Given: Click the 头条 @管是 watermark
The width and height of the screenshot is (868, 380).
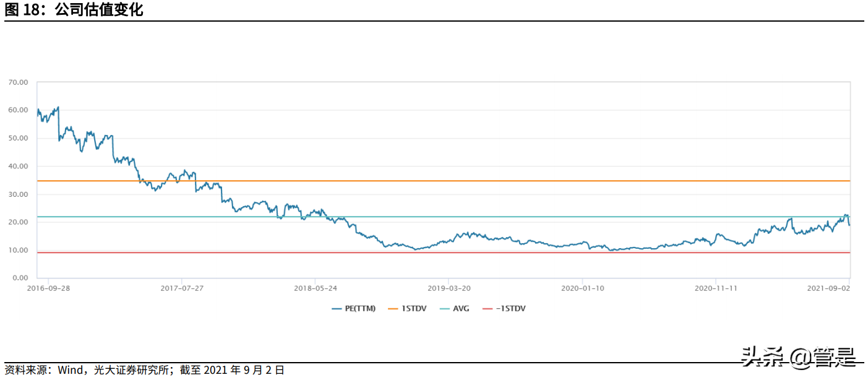Looking at the screenshot, I should point(799,356).
